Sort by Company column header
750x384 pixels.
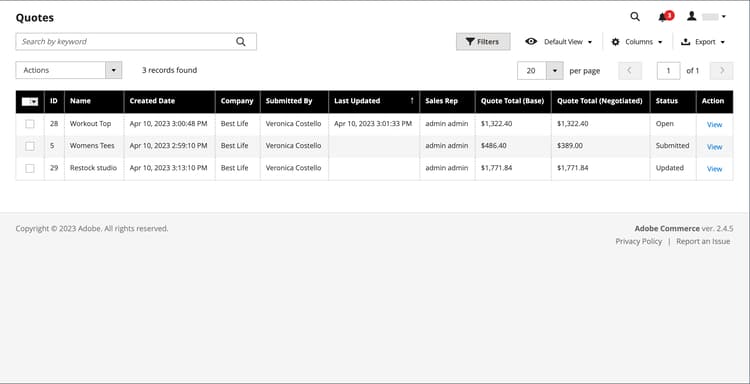[237, 101]
